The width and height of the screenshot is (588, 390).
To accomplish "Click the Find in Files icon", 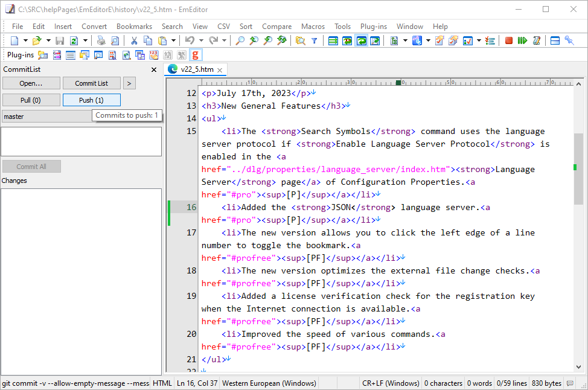I will tap(301, 40).
